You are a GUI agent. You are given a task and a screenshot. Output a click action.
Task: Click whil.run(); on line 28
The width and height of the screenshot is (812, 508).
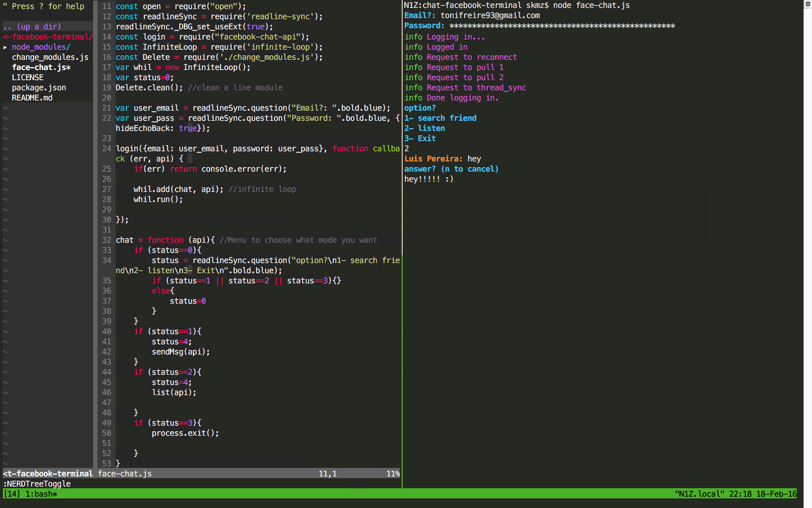[158, 199]
